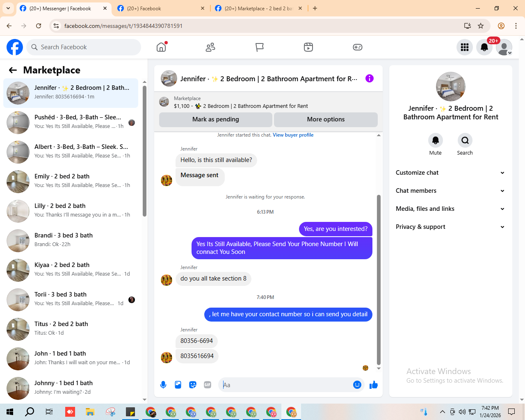The width and height of the screenshot is (525, 420).
Task: Click the Search Facebook field
Action: (84, 47)
